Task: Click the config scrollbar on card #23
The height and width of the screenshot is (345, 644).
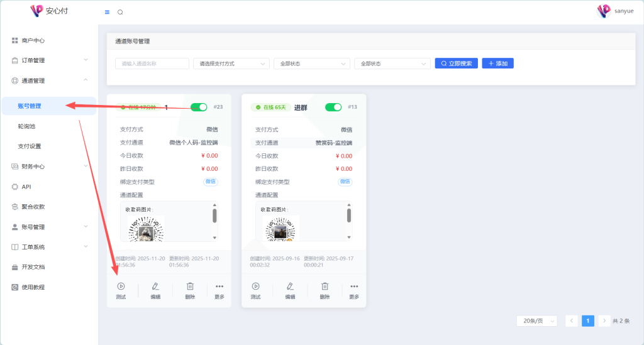Action: coord(214,216)
